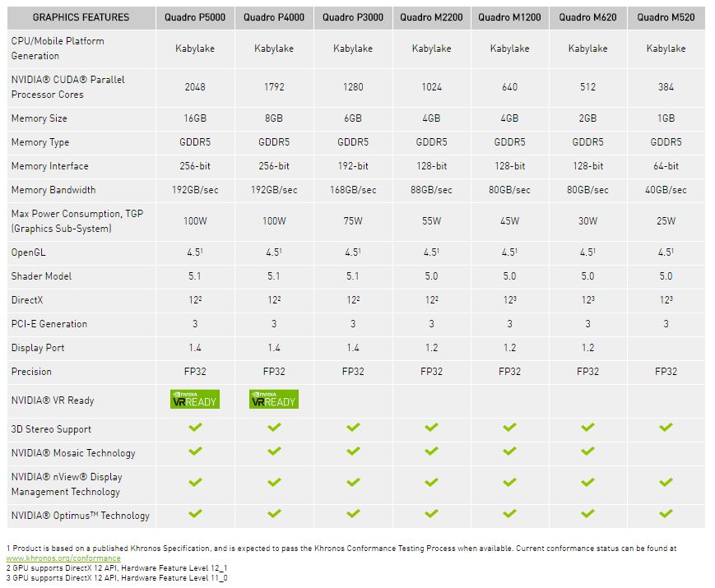Click the DirectX row label
The height and width of the screenshot is (588, 715).
26,300
